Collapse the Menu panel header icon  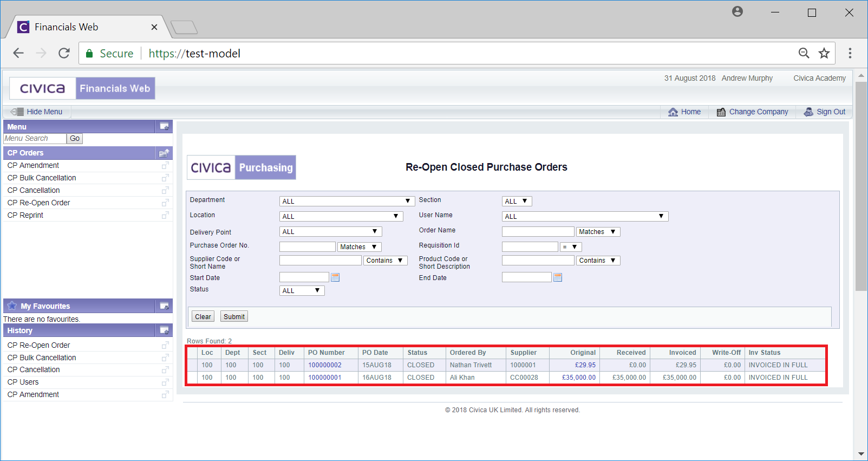pyautogui.click(x=164, y=127)
